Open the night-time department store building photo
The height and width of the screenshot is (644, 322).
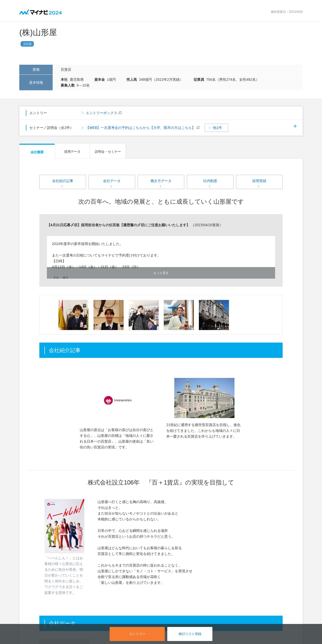pos(214,315)
